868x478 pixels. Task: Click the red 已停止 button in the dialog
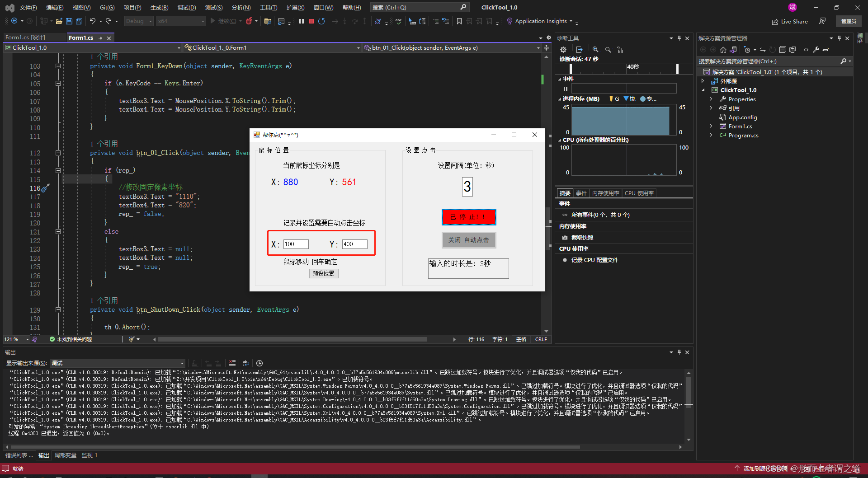[469, 217]
